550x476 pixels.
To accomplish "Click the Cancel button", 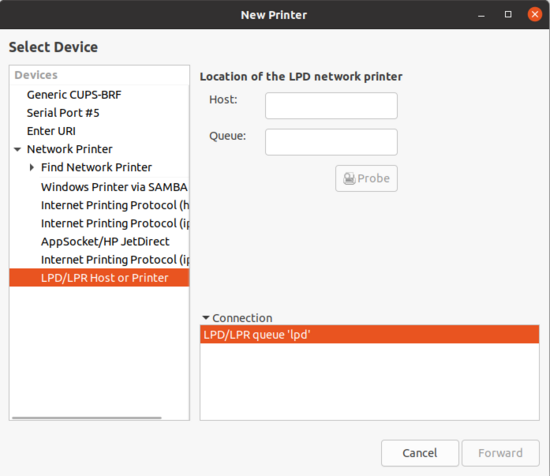I will 420,453.
